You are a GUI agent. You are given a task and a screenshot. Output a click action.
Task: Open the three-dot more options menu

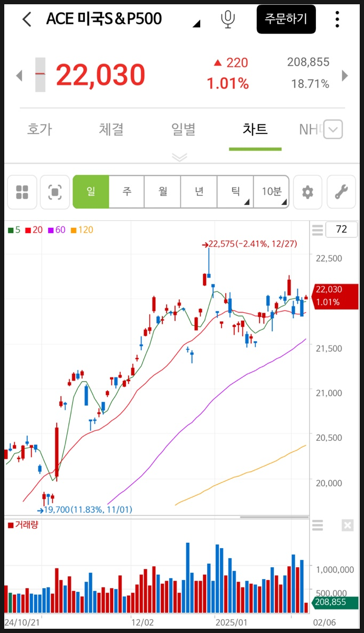(x=337, y=19)
